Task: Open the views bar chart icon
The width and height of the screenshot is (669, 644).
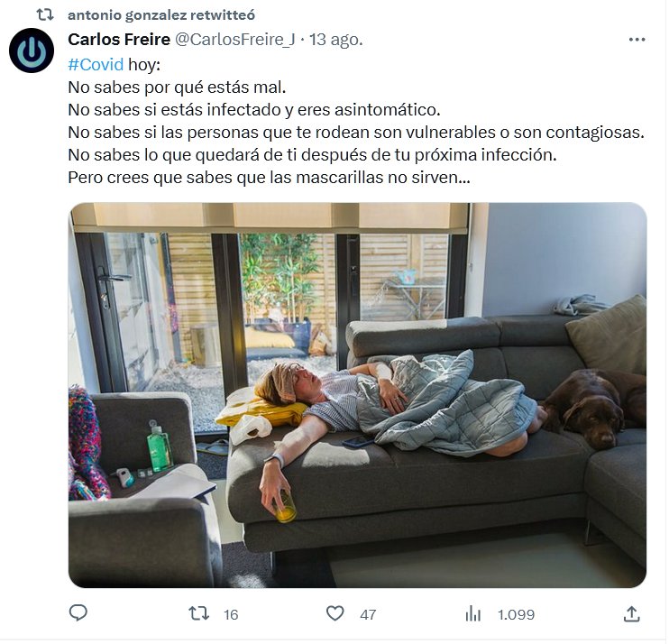Action: (x=472, y=613)
